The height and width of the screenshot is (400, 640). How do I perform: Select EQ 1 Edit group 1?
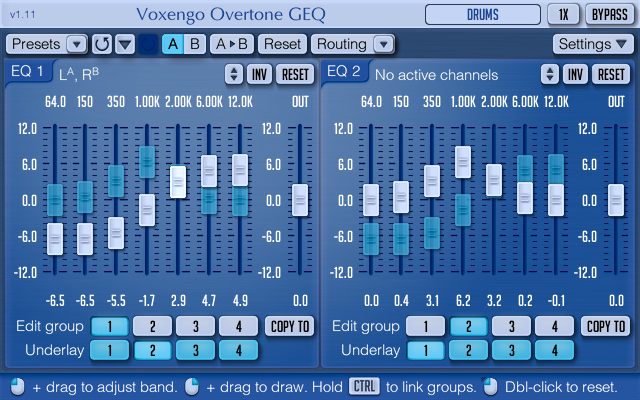pos(110,326)
